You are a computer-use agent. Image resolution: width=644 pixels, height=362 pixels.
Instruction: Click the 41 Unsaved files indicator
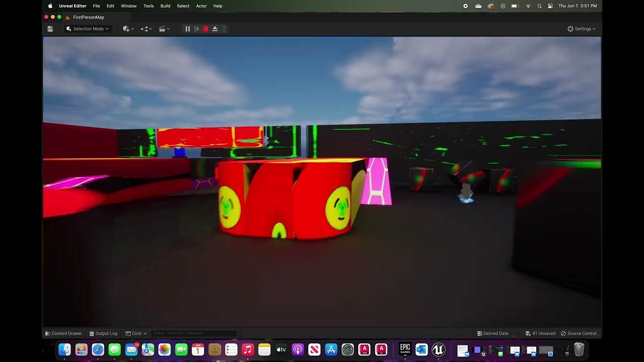click(x=540, y=333)
